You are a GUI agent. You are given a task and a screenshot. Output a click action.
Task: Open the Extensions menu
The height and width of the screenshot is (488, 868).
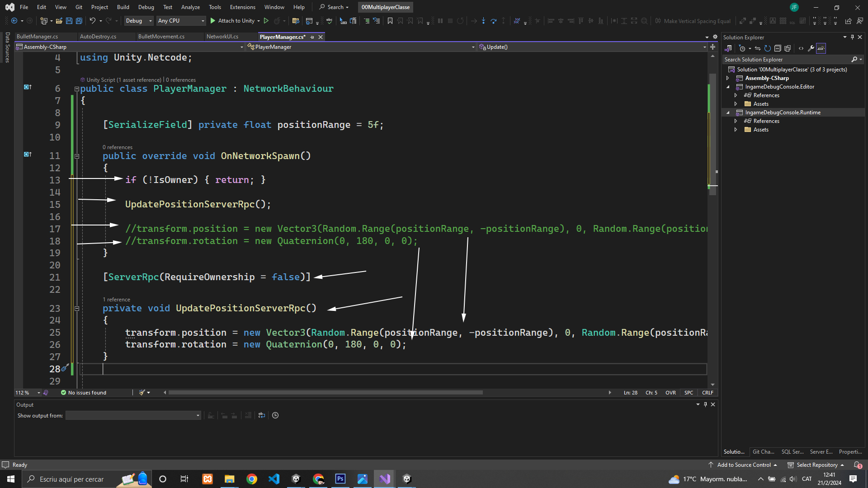click(x=242, y=7)
